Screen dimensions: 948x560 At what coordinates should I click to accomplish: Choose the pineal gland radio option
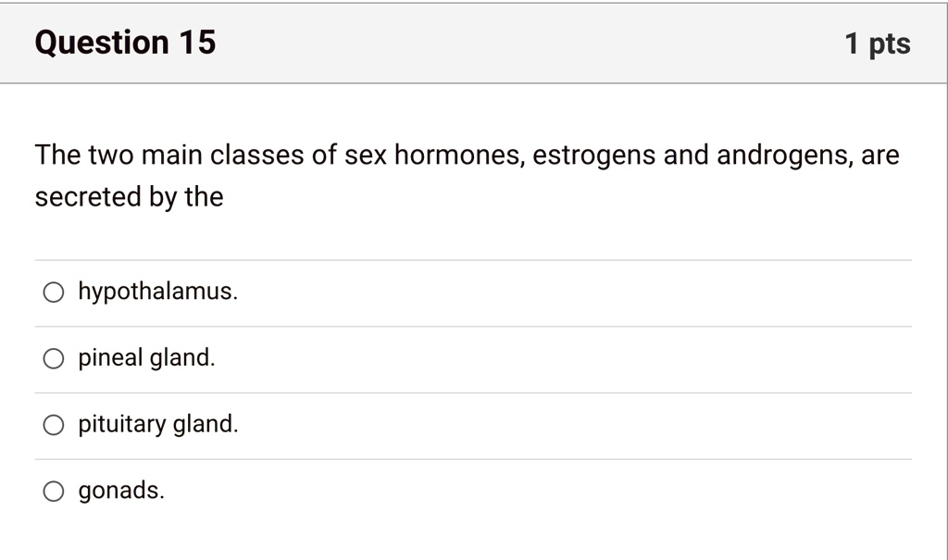pyautogui.click(x=53, y=358)
